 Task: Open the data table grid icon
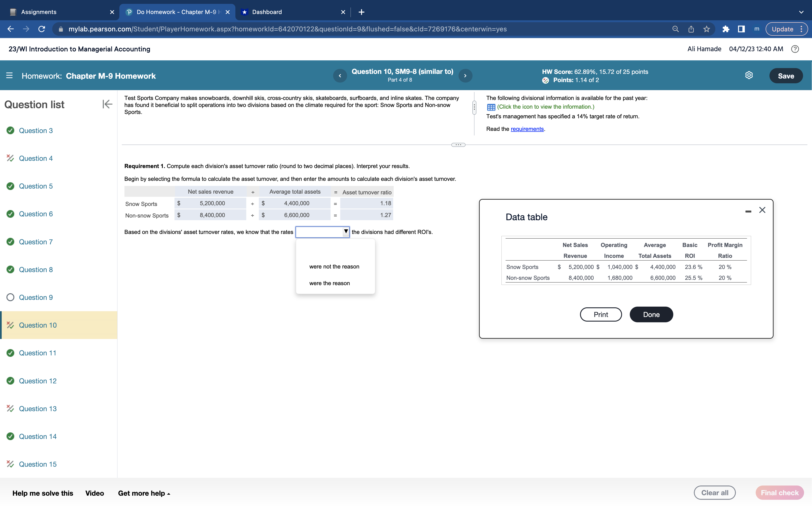(x=491, y=107)
